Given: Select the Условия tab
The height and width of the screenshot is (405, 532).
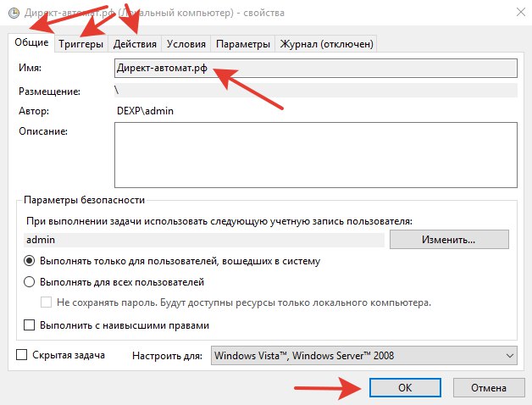Looking at the screenshot, I should click(186, 44).
